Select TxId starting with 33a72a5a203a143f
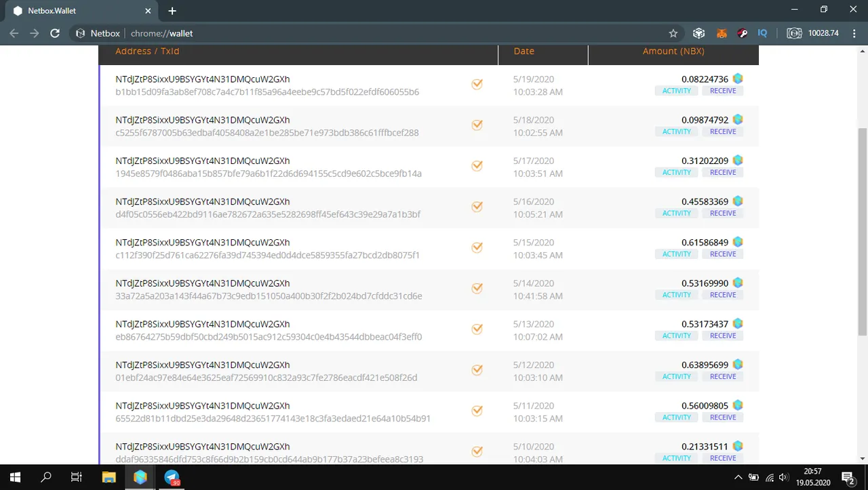Viewport: 868px width, 490px height. [269, 296]
